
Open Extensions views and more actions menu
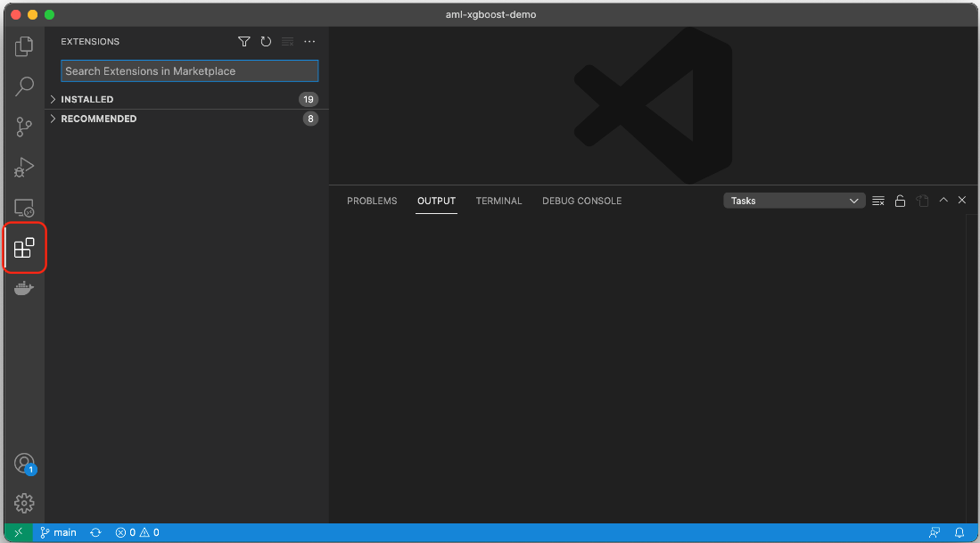click(x=309, y=41)
